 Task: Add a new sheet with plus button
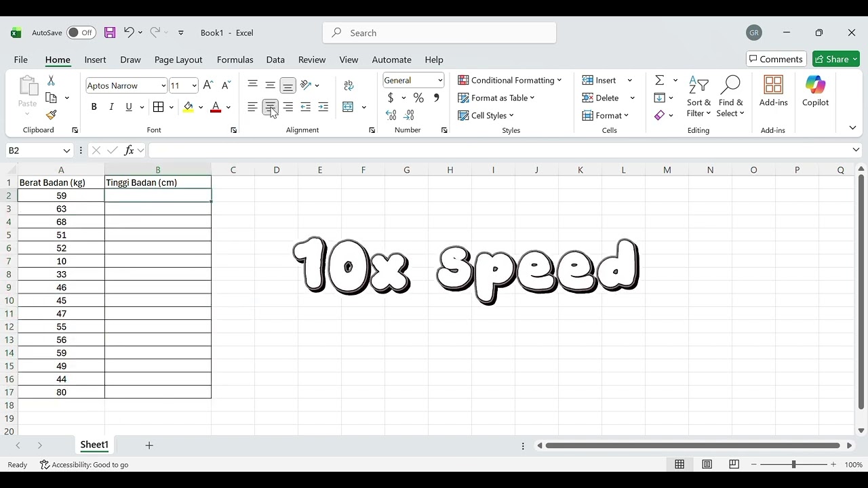tap(149, 445)
